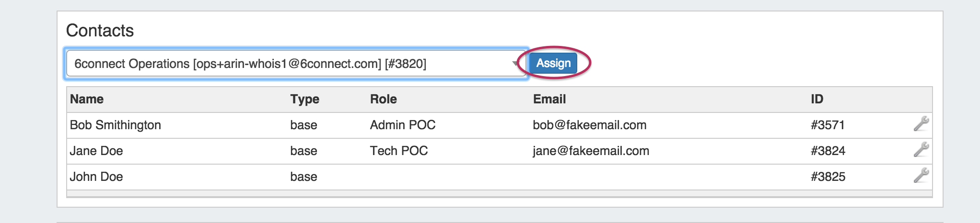Select the John Doe name cell
Image resolution: width=980 pixels, height=223 pixels.
point(96,177)
